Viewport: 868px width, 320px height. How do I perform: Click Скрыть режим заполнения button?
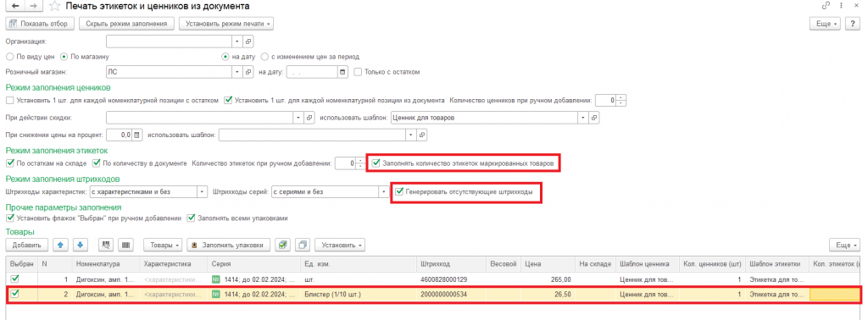tap(127, 24)
